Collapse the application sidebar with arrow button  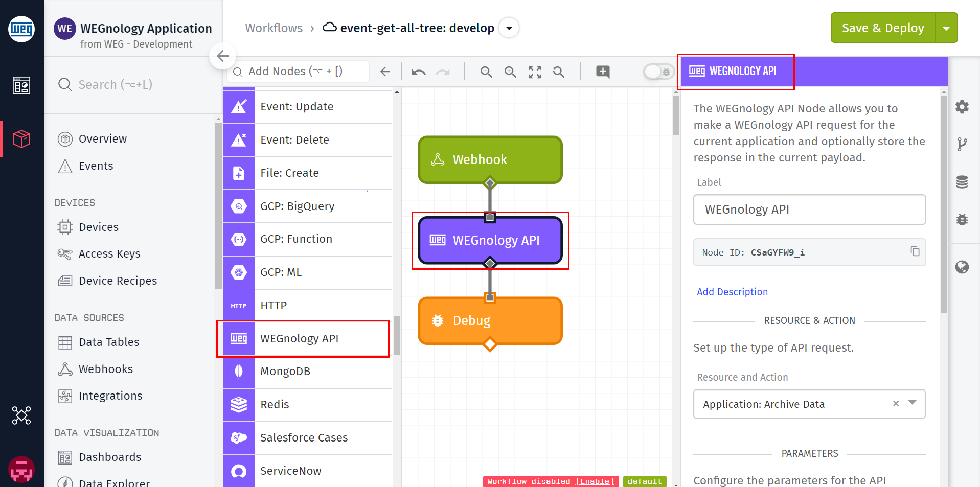pos(222,56)
